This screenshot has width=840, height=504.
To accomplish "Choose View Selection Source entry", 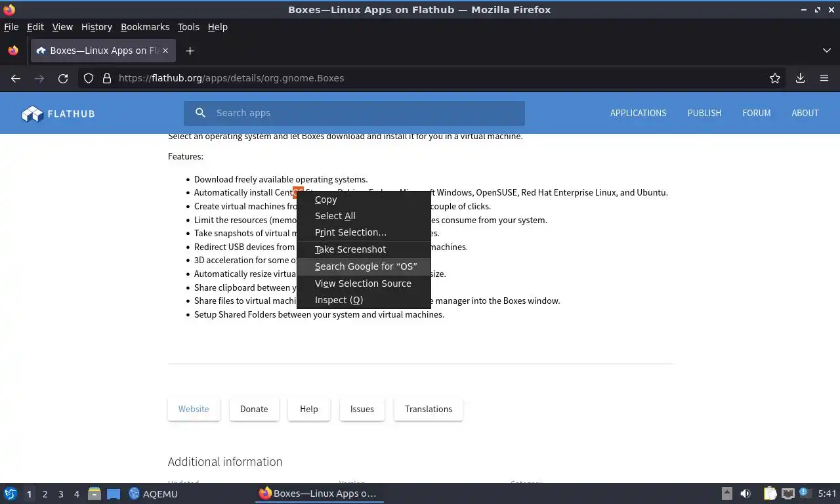I will [x=364, y=283].
